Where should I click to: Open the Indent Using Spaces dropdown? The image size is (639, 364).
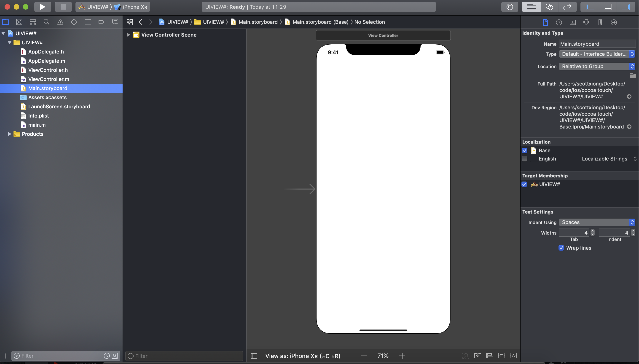tap(597, 222)
